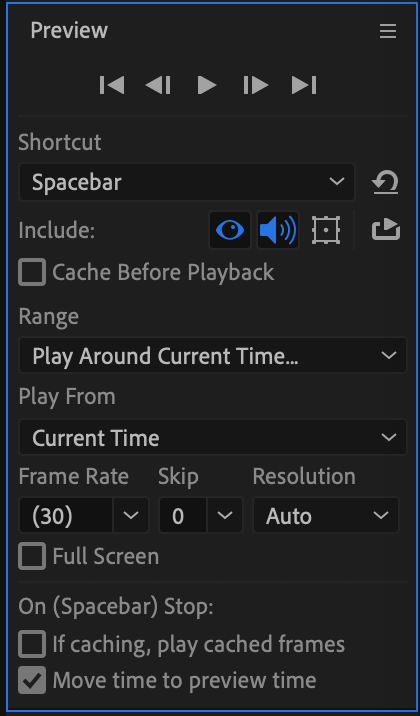Enable Cache Before Playback checkbox

pyautogui.click(x=32, y=272)
